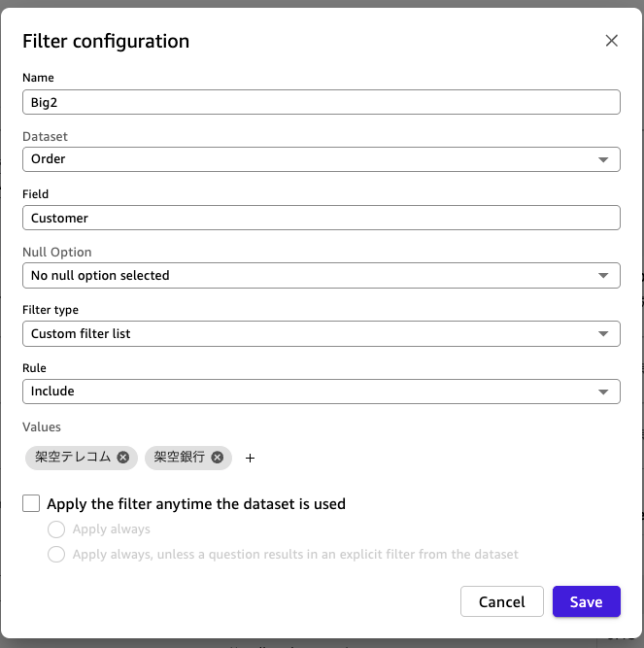Focus the Name field containing Big2

pyautogui.click(x=321, y=102)
